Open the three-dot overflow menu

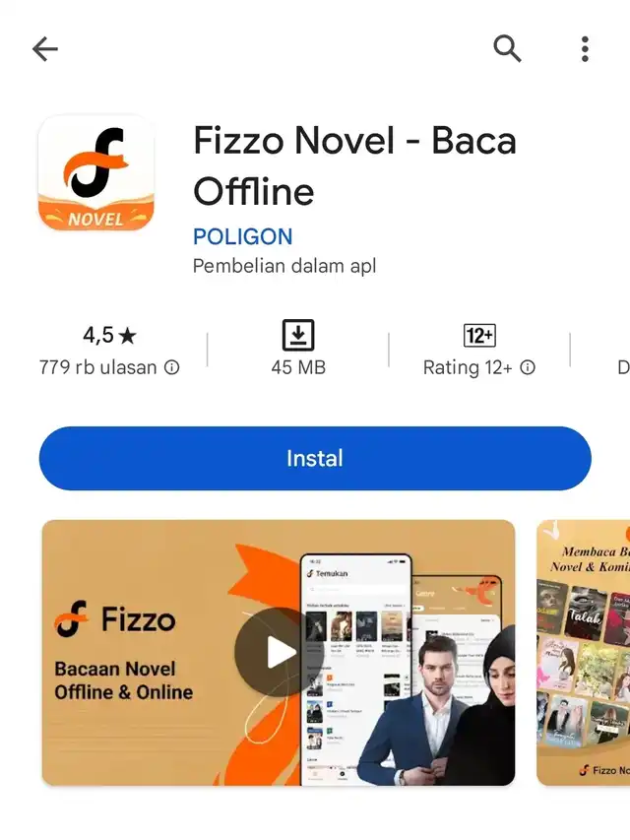tap(585, 49)
